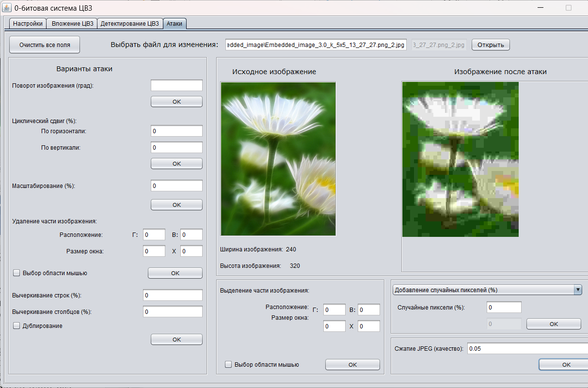Enable Выбор области мышью in the attack variants panel
The image size is (588, 388).
(x=16, y=273)
